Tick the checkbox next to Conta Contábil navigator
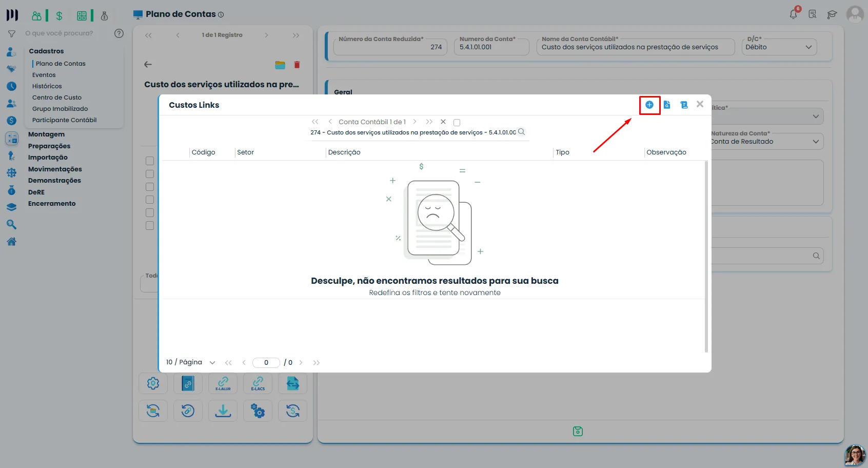Viewport: 868px width, 468px height. (457, 123)
